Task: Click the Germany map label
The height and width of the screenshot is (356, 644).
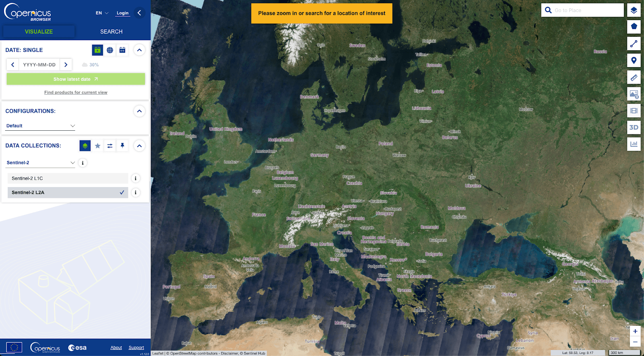Action: click(320, 155)
